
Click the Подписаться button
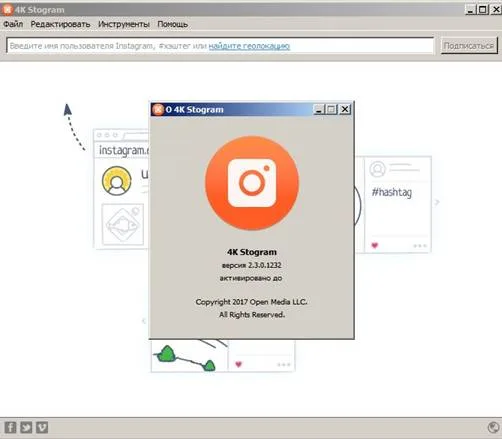[x=469, y=46]
